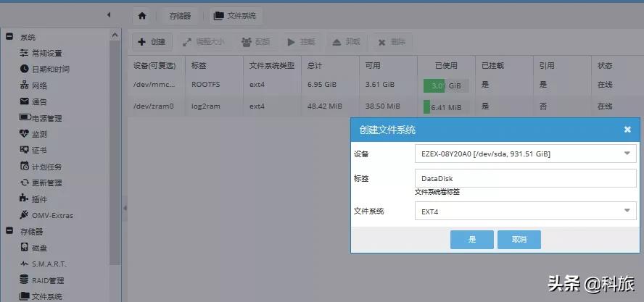
Task: Click the folder icon beside 文件系统 breadcrumb
Action: click(219, 16)
